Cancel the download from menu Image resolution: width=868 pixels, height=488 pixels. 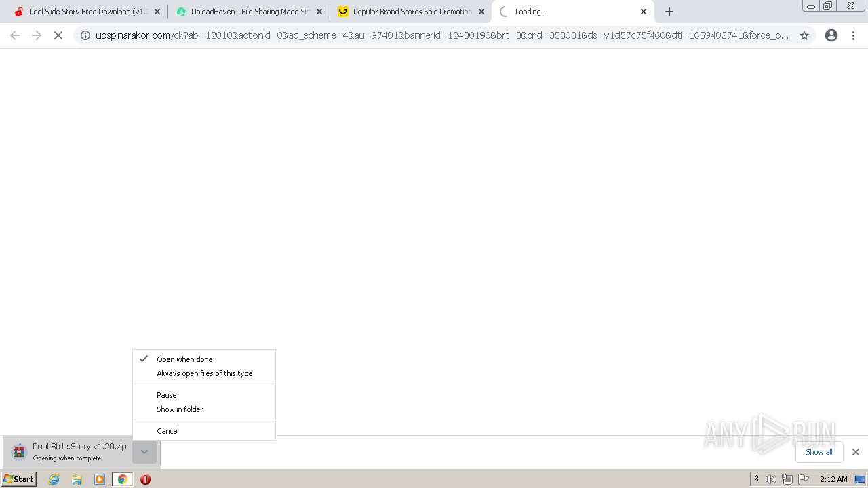point(204,431)
